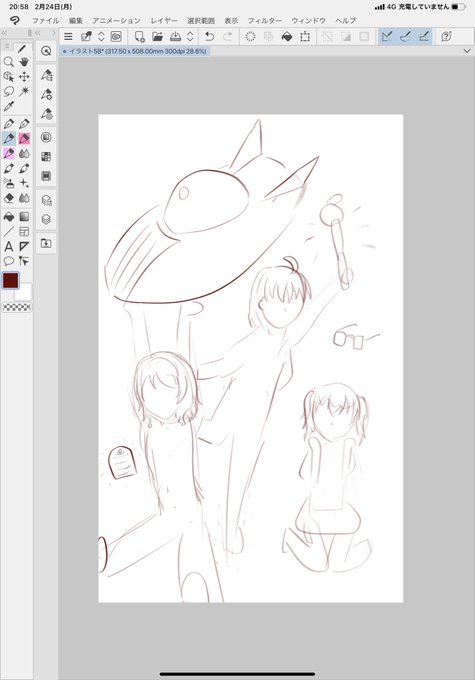
Task: Collapse the tool palette with leftmost double arrow
Action: pyautogui.click(x=4, y=33)
